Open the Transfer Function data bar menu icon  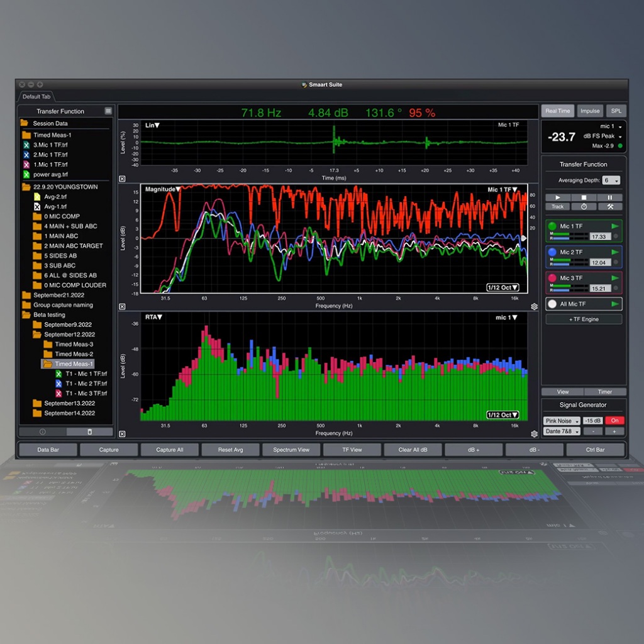[108, 111]
